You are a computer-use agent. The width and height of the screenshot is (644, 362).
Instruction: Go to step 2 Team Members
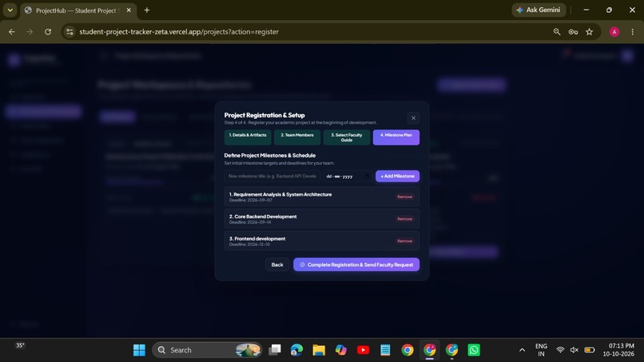[297, 137]
